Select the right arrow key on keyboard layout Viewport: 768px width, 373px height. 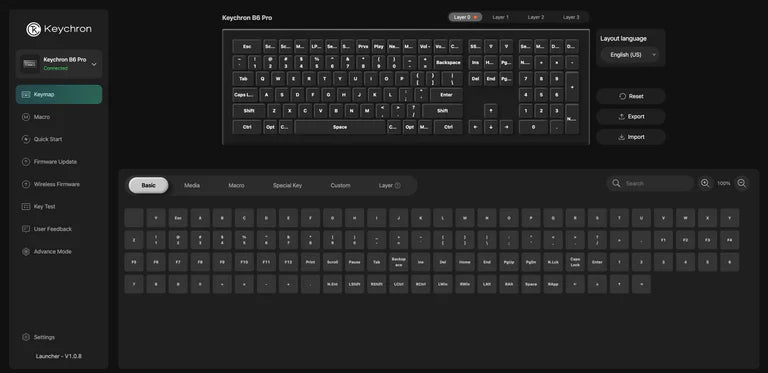[506, 127]
